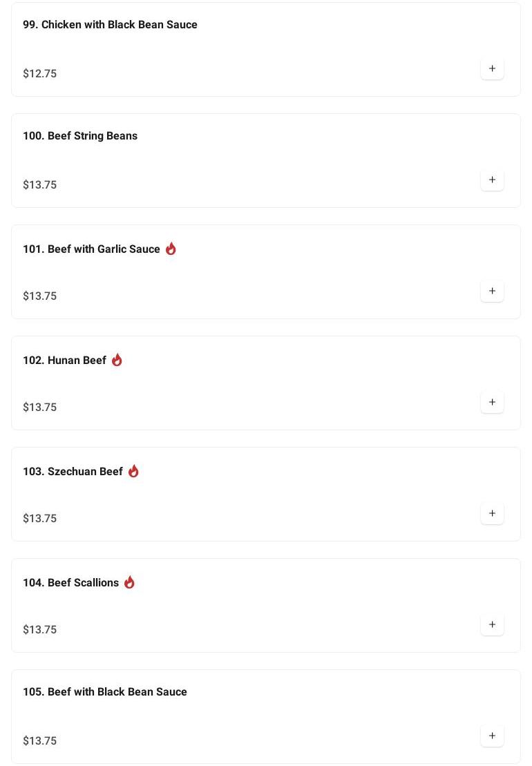This screenshot has width=532, height=766.
Task: Click plus icon for Beef Scallions
Action: [x=492, y=625]
